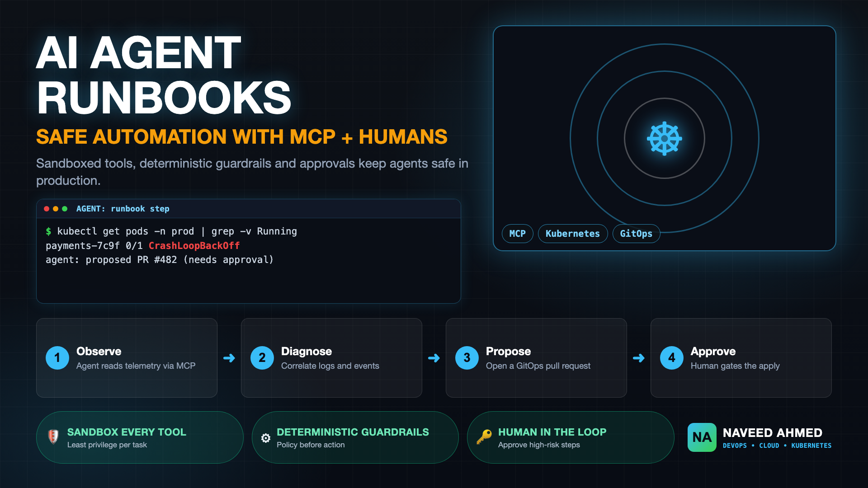
Task: Click the yellow dot in terminal header
Action: pos(56,209)
